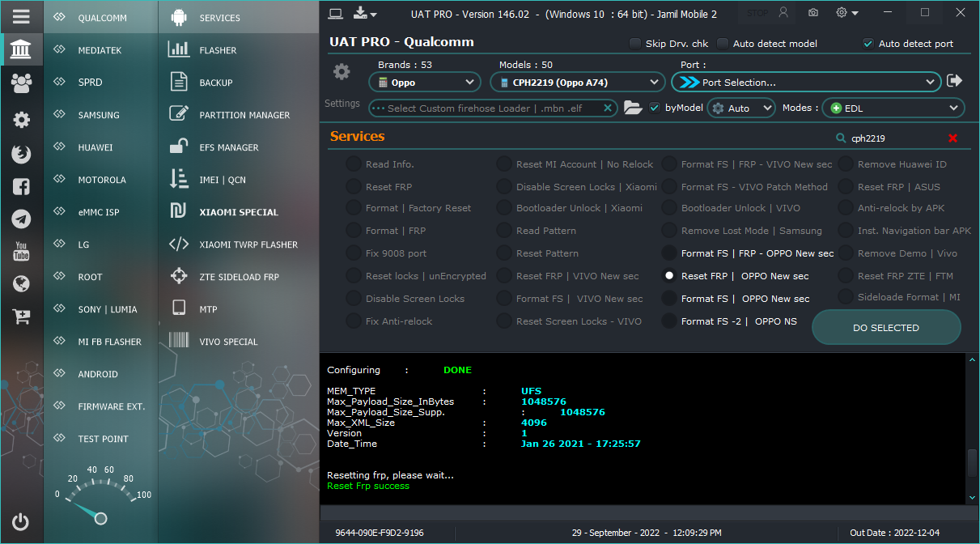Click the camera screenshot icon

[x=813, y=13]
